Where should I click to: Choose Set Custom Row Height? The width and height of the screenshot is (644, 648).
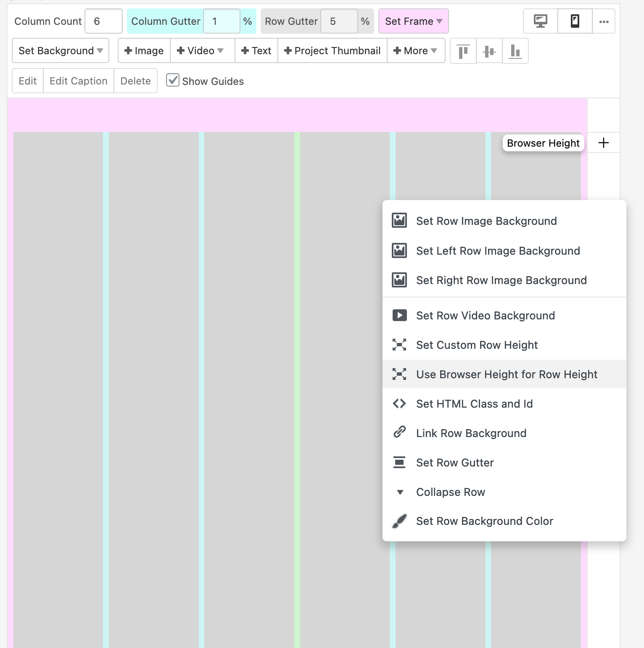(477, 345)
